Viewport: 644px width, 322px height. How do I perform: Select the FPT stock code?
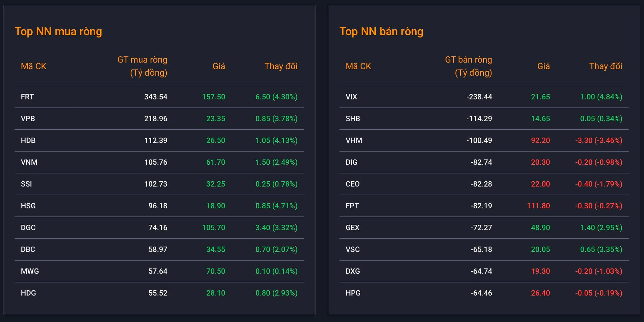(352, 206)
